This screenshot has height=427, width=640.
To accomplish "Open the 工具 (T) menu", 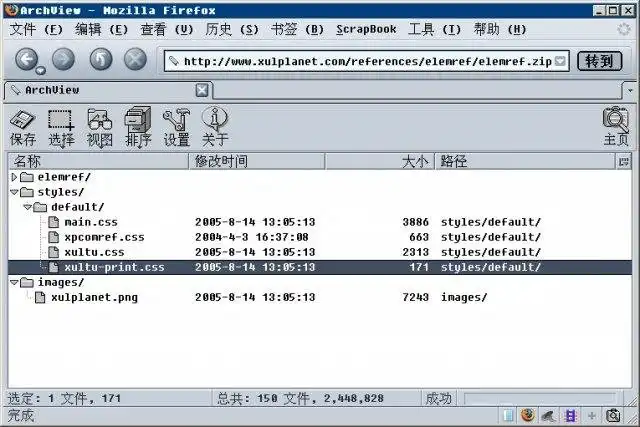I will (x=434, y=29).
